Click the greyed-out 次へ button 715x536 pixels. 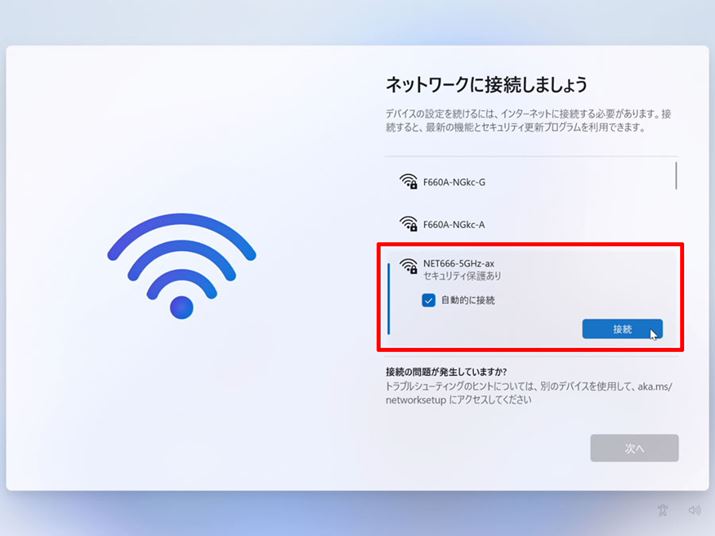point(634,448)
